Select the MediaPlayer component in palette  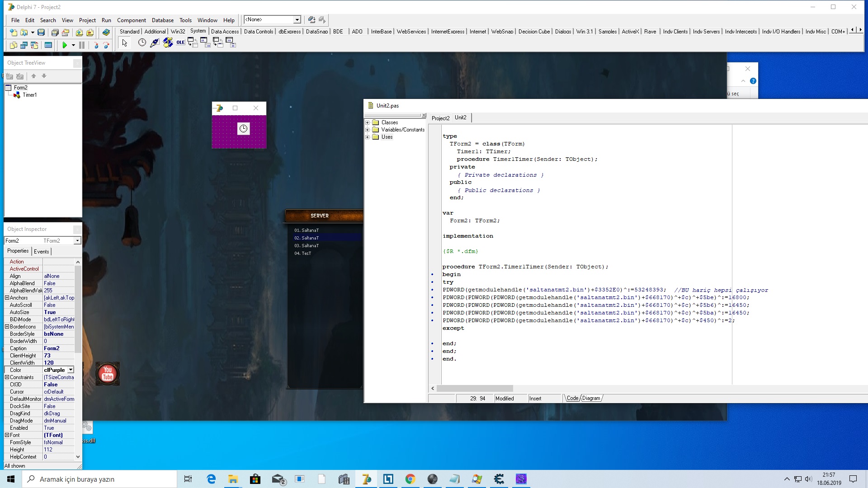(168, 42)
